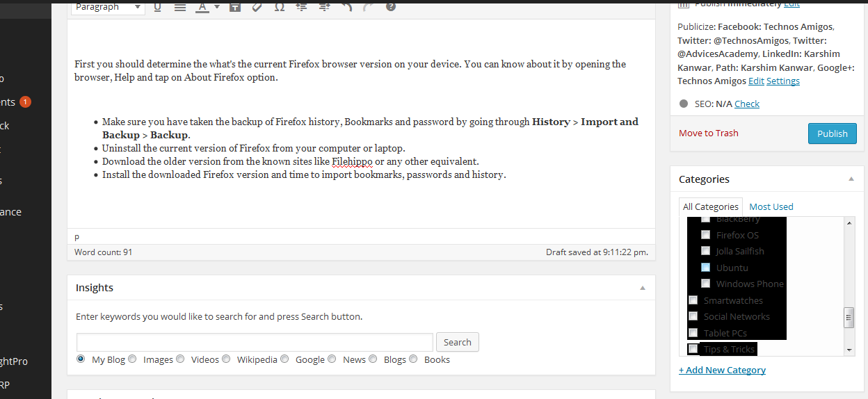Open the Paragraph format dropdown
The height and width of the screenshot is (399, 868).
(107, 7)
